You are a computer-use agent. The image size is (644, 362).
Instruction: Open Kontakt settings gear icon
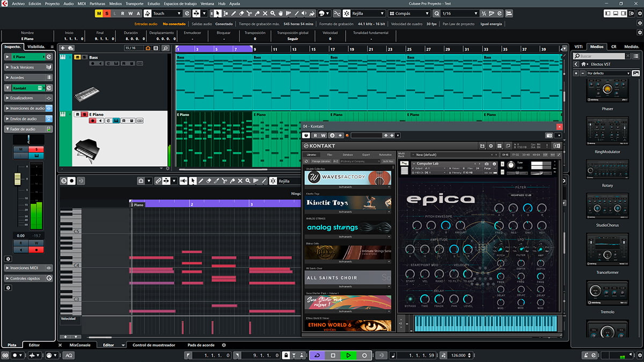pos(491,146)
